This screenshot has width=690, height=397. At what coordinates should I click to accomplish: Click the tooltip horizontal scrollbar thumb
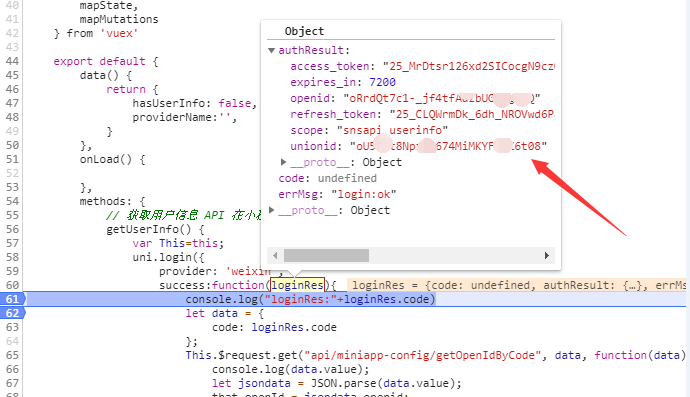326,255
